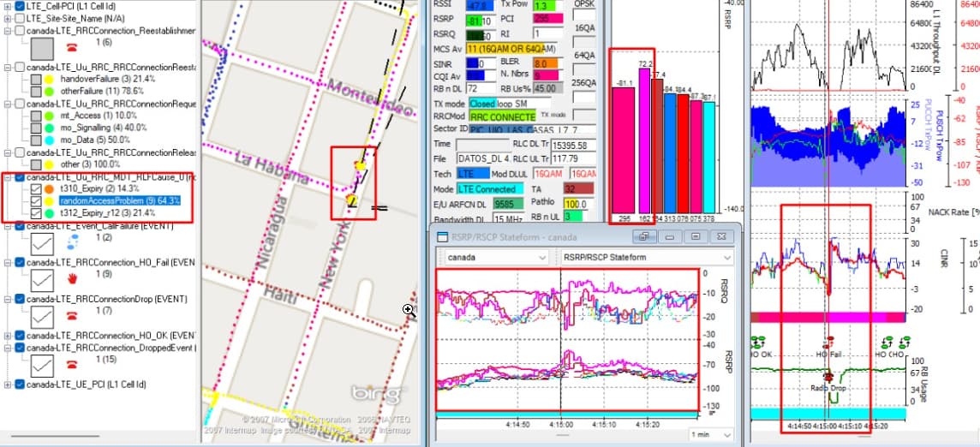Expand the LTE_UE_PCI tree node

pyautogui.click(x=8, y=384)
